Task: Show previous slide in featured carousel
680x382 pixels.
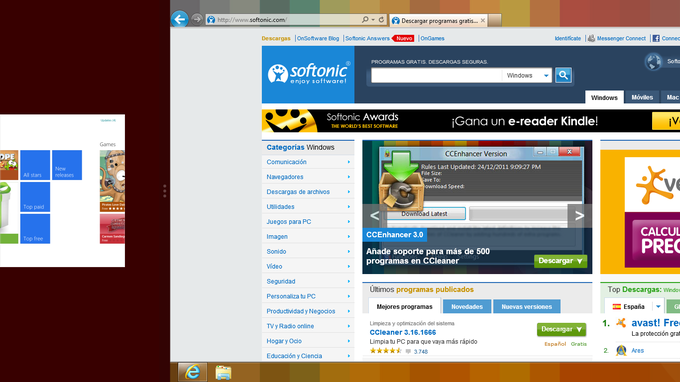Action: (375, 215)
